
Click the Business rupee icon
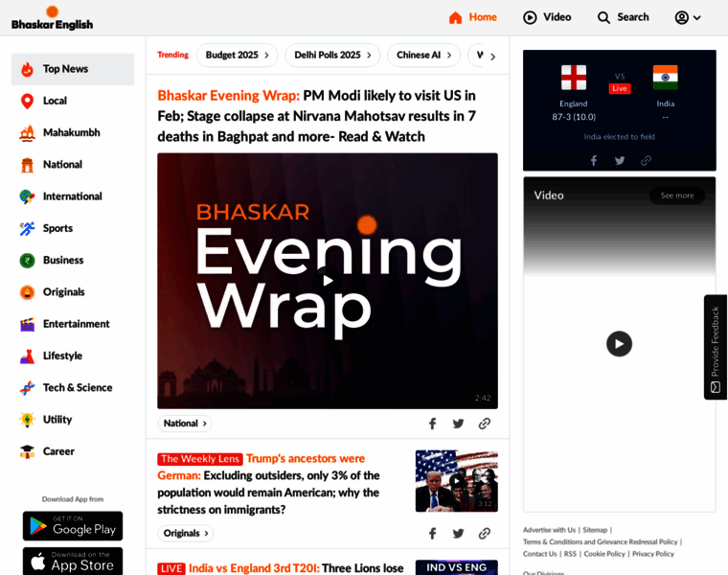tap(28, 260)
